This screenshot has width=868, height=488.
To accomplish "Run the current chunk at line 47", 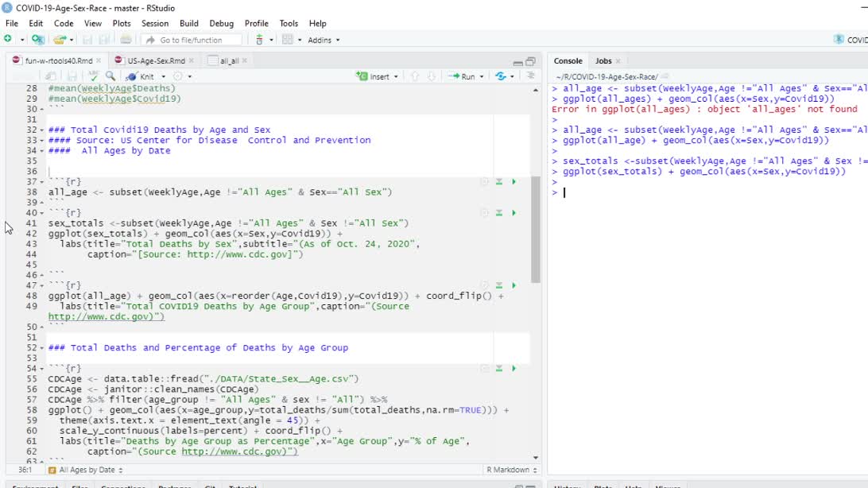I will 513,285.
